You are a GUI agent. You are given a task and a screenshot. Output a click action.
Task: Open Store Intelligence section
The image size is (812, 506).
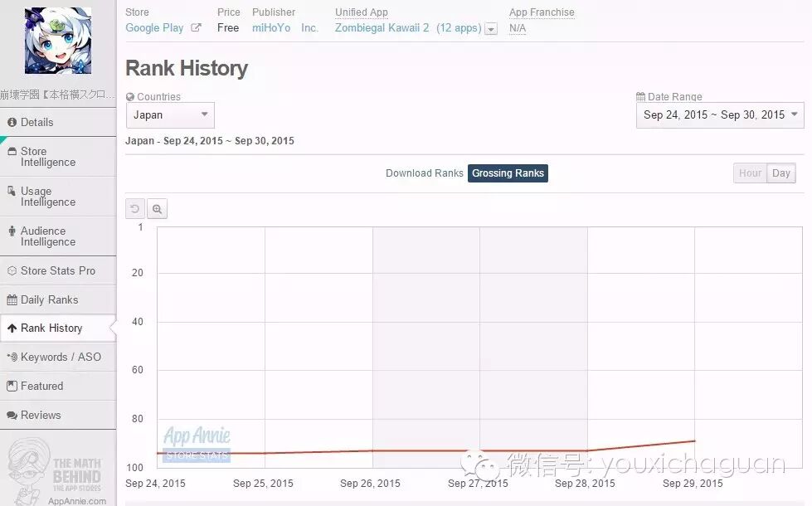(x=58, y=157)
